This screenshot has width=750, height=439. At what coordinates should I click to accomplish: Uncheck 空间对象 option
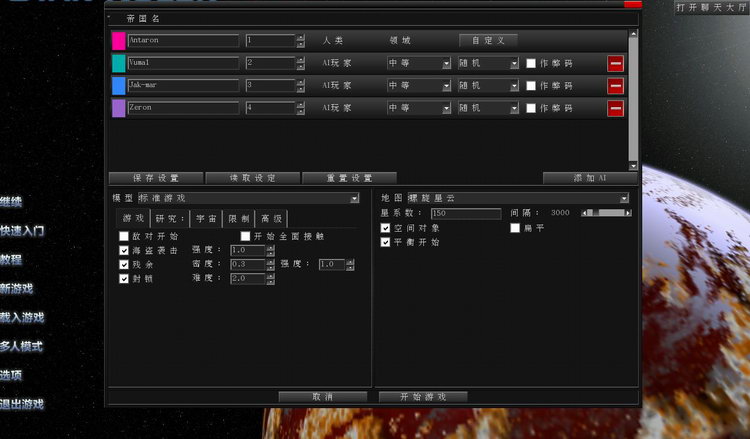[386, 228]
